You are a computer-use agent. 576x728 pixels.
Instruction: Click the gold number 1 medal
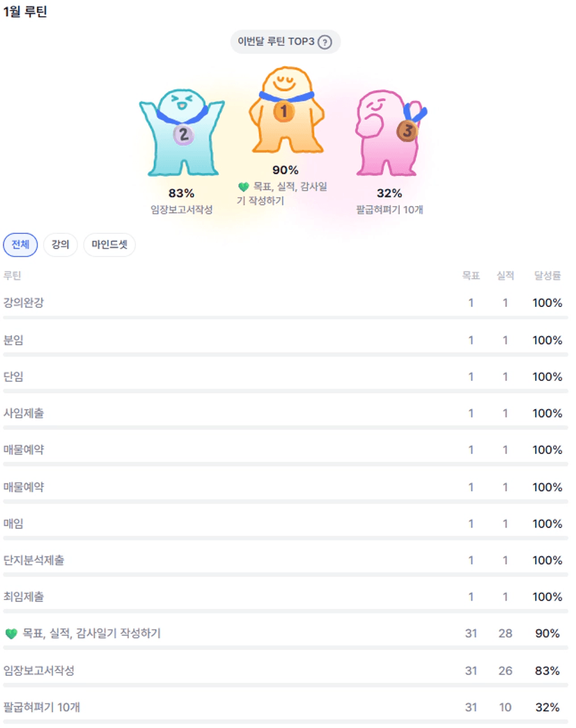(283, 111)
